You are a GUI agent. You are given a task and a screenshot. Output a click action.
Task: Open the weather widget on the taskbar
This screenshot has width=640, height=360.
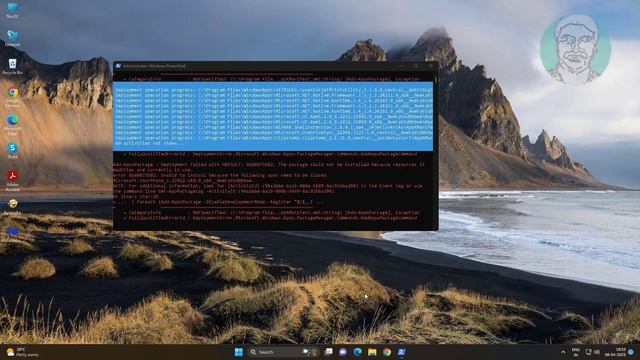point(22,352)
